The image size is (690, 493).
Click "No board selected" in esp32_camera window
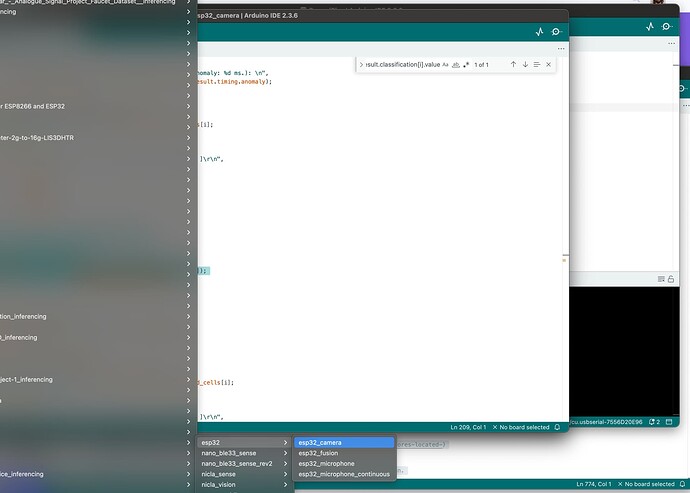click(x=521, y=427)
